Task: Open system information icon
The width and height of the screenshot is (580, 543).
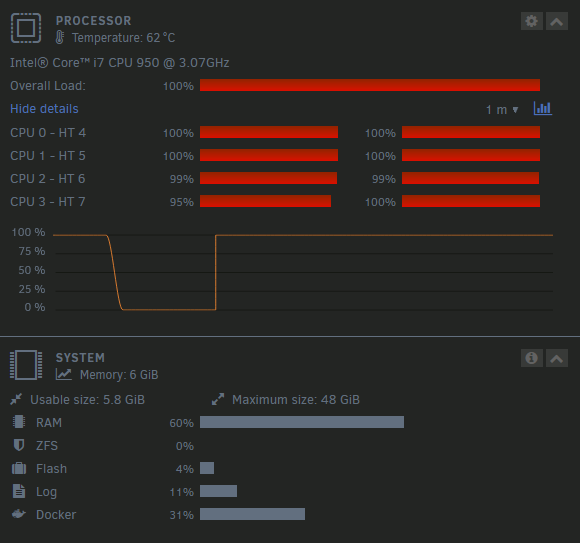Action: tap(532, 358)
